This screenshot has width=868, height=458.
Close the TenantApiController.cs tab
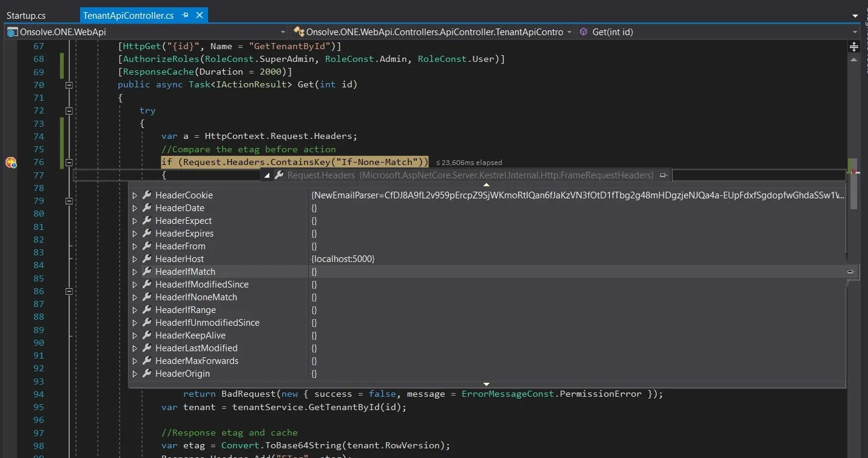(200, 15)
